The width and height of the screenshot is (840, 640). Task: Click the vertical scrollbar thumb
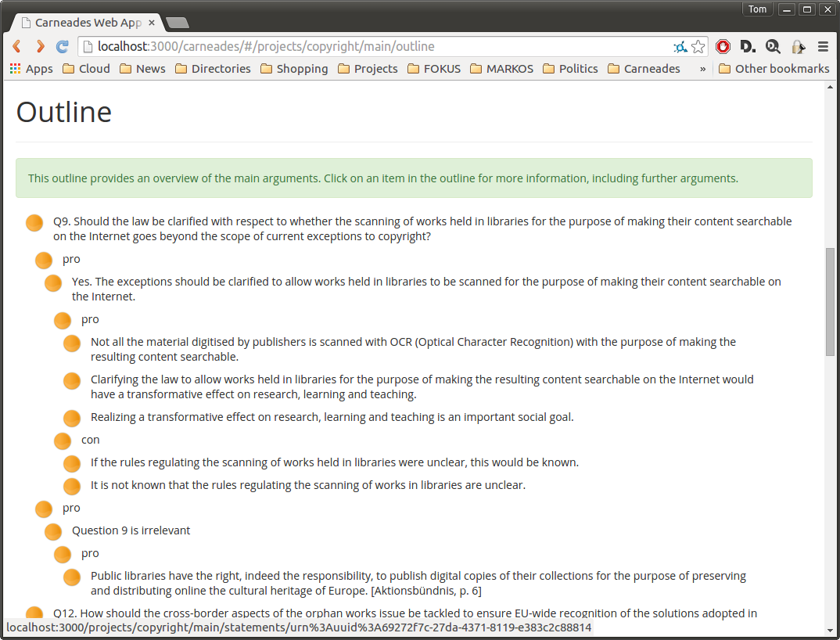coord(831,301)
